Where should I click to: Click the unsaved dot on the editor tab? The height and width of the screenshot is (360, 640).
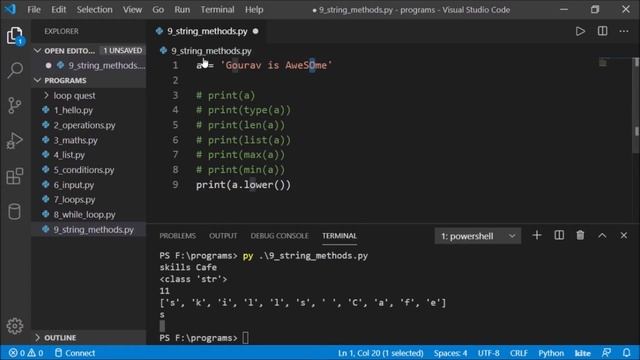click(x=256, y=31)
